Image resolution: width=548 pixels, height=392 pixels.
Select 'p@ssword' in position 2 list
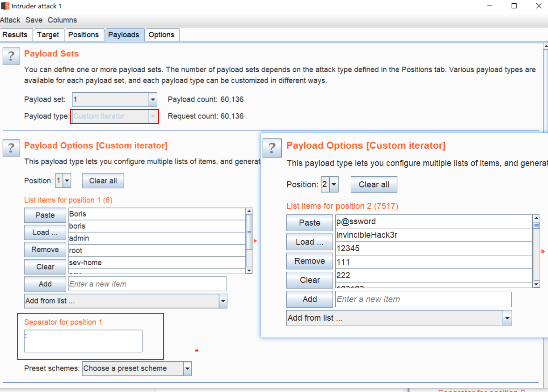point(434,221)
